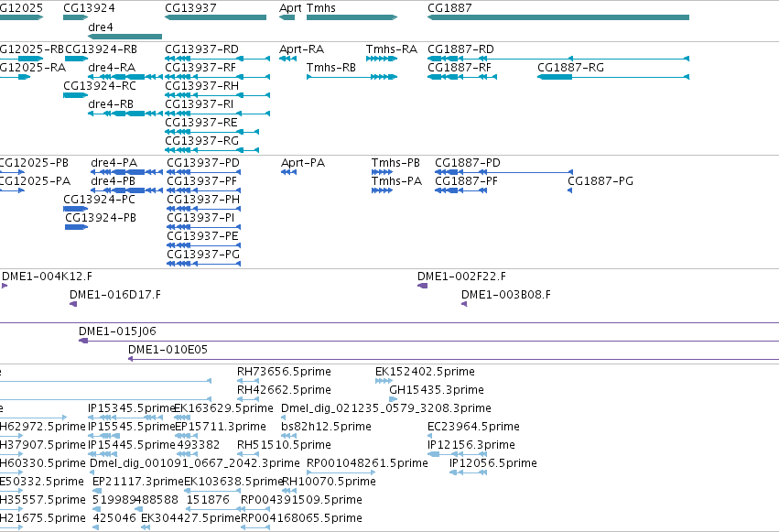This screenshot has width=779, height=532.
Task: Click EST label EC23964.5prime
Action: coord(473,428)
